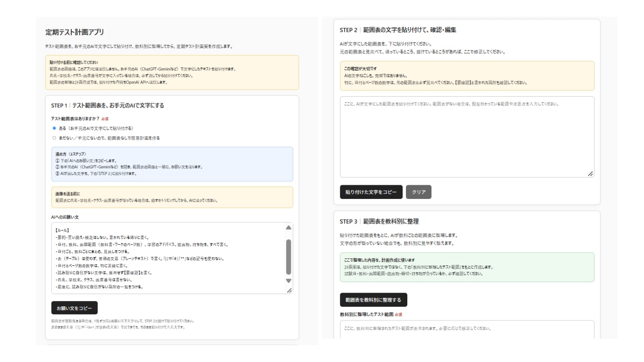Click the STEP 2 section heading
Screen dimensions: 644x362
(398, 30)
